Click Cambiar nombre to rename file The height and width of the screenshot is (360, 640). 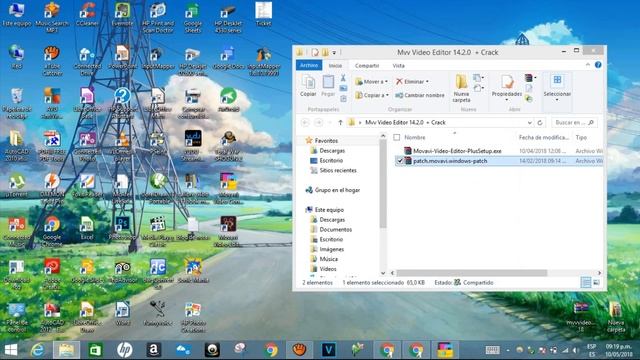click(420, 95)
